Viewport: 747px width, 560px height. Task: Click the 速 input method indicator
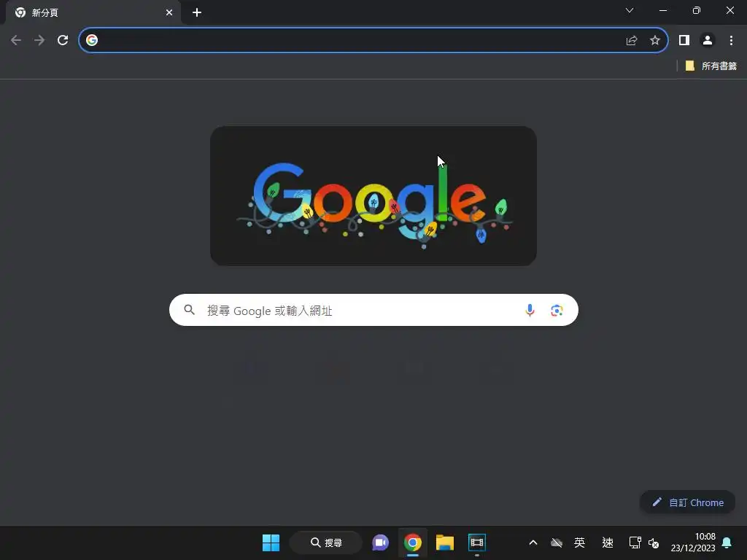[x=608, y=542]
